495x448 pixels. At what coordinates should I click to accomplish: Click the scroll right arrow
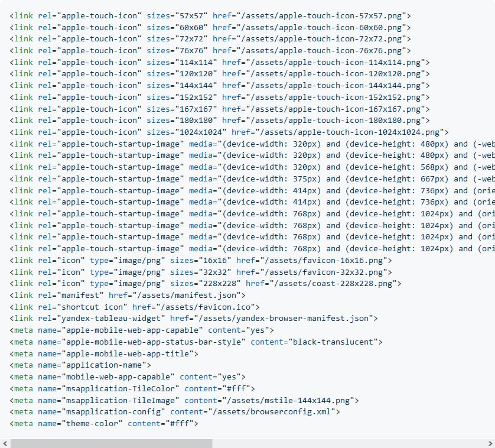(490, 443)
